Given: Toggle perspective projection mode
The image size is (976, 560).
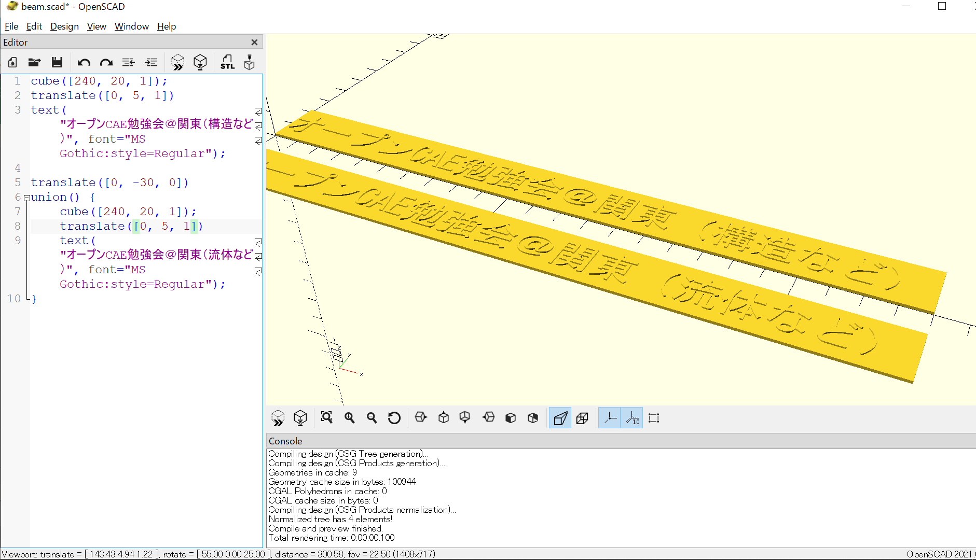Looking at the screenshot, I should point(560,418).
